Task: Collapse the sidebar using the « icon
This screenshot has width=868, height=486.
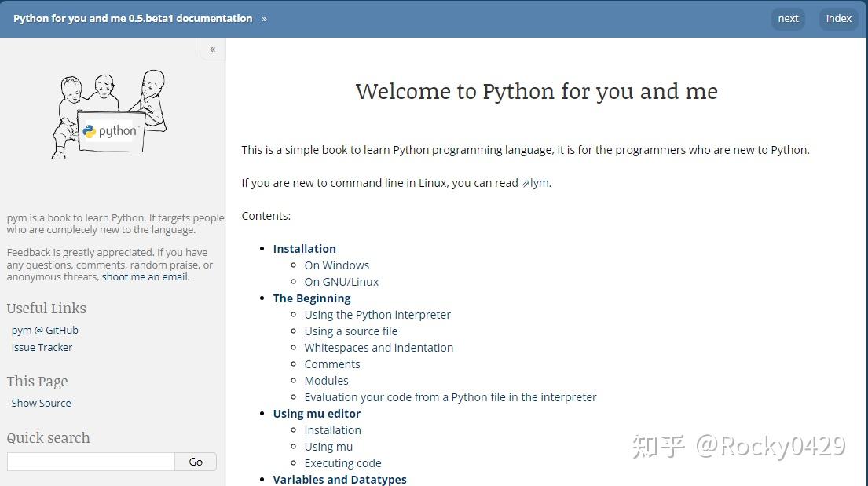Action: [x=212, y=49]
